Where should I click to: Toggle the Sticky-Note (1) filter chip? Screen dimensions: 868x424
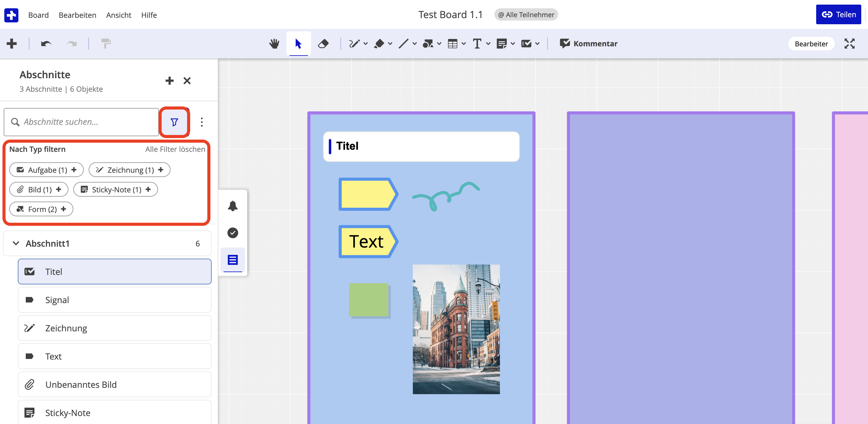click(x=116, y=189)
